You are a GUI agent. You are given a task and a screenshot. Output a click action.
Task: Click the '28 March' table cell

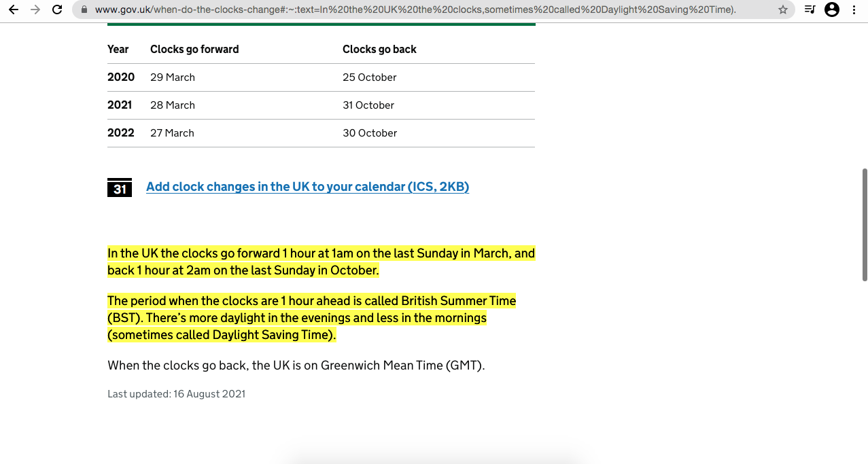click(x=173, y=105)
